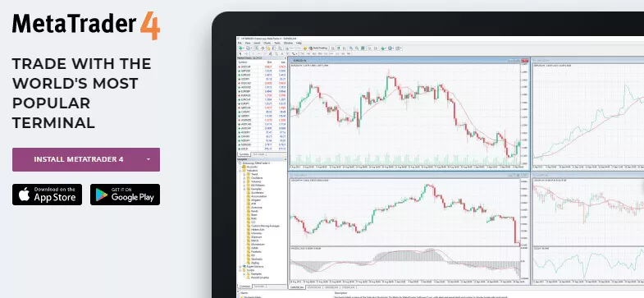Close the Navigator panel

(285, 159)
